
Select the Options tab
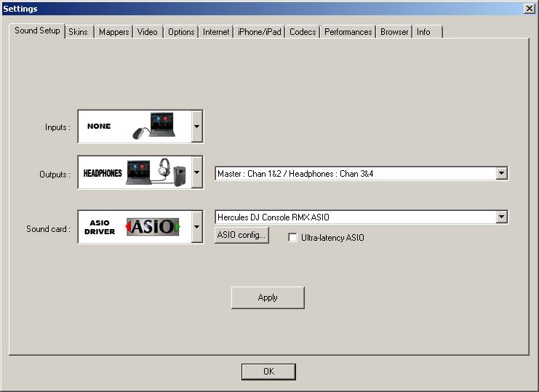coord(181,32)
